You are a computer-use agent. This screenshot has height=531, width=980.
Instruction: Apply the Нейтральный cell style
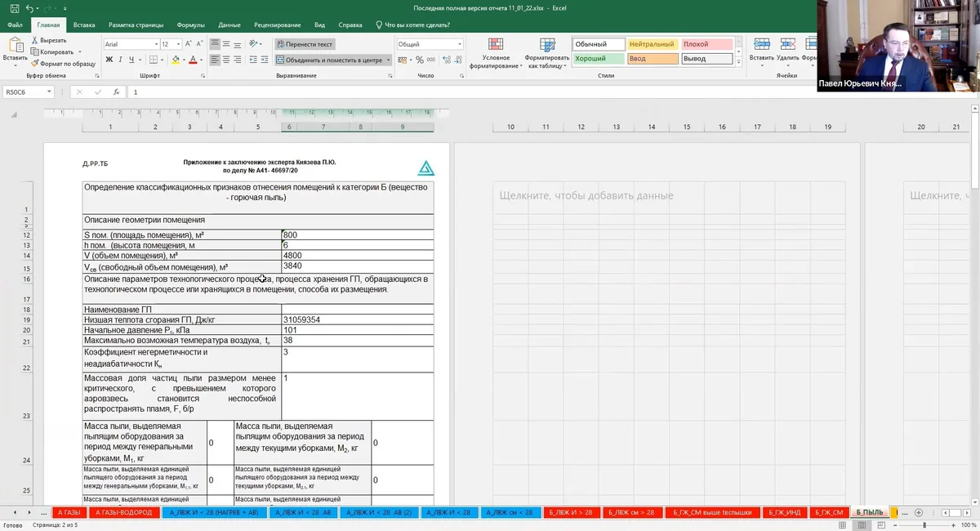click(653, 44)
